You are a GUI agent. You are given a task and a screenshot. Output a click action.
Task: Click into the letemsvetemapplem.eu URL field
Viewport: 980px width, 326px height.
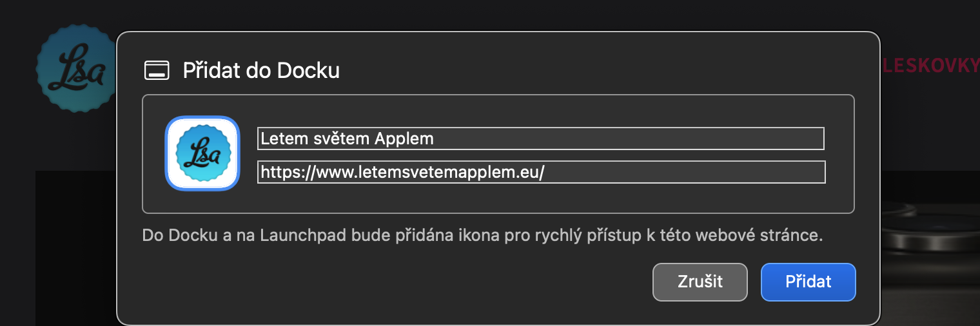click(540, 172)
